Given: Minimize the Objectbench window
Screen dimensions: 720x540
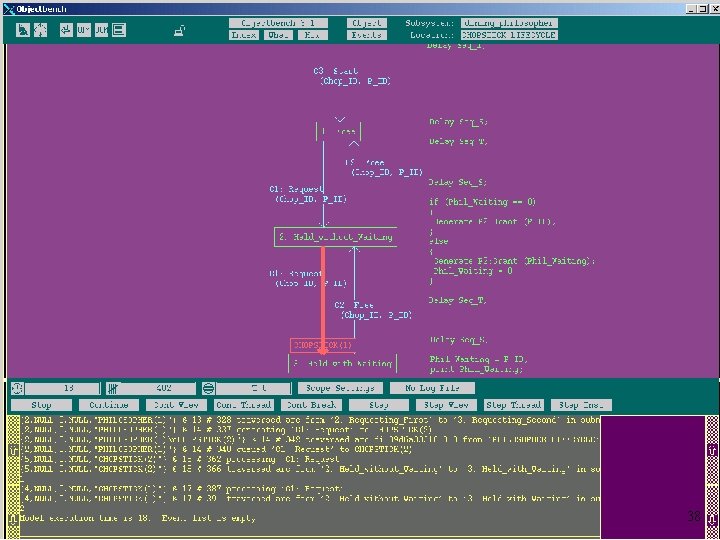Looking at the screenshot, I should pyautogui.click(x=691, y=9).
